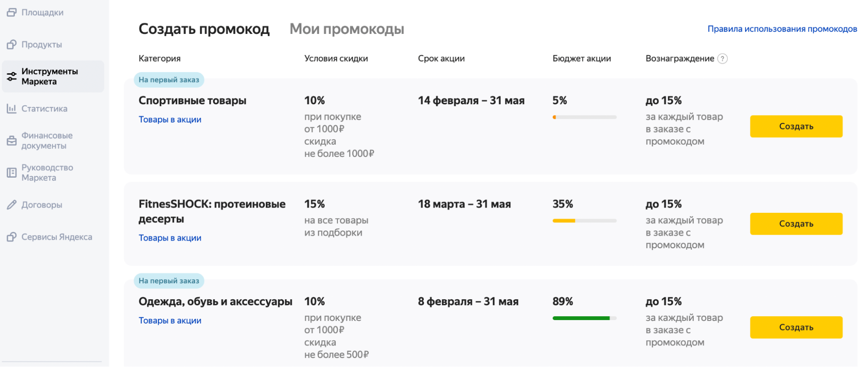Open Товары в акции under Спортивные товары

point(170,119)
